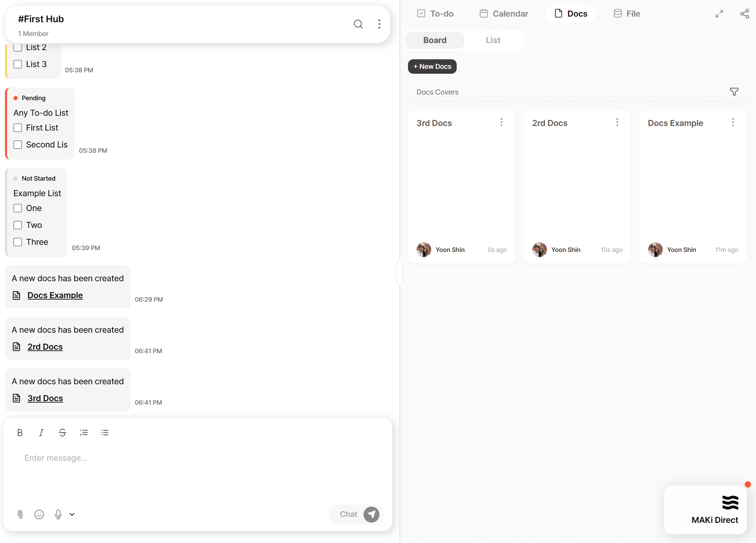756x543 pixels.
Task: Toggle strikethrough formatting
Action: pyautogui.click(x=62, y=433)
